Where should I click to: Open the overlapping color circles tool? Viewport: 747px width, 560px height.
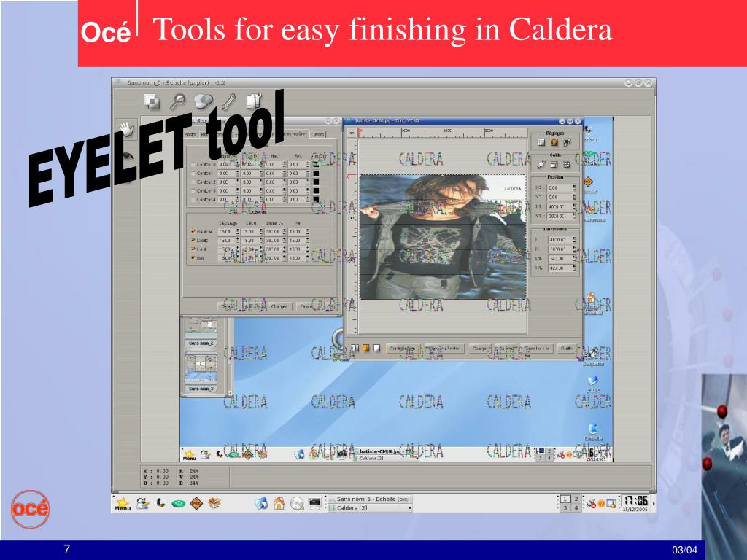(204, 101)
